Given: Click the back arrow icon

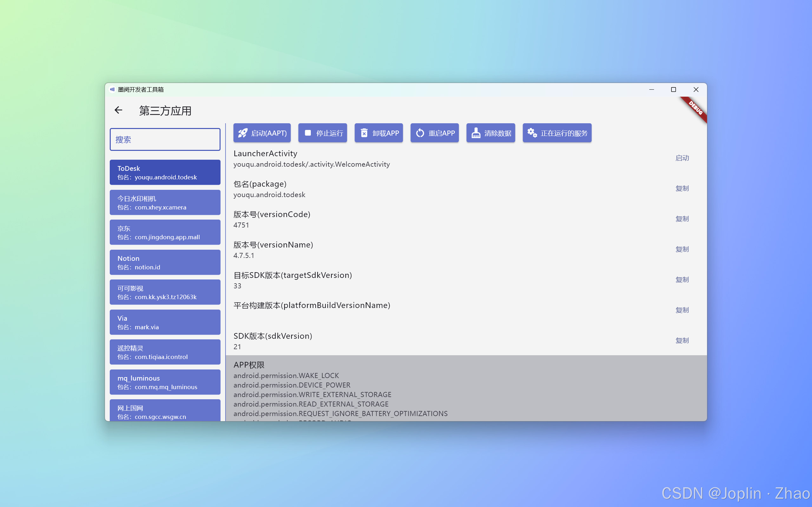Looking at the screenshot, I should tap(118, 110).
